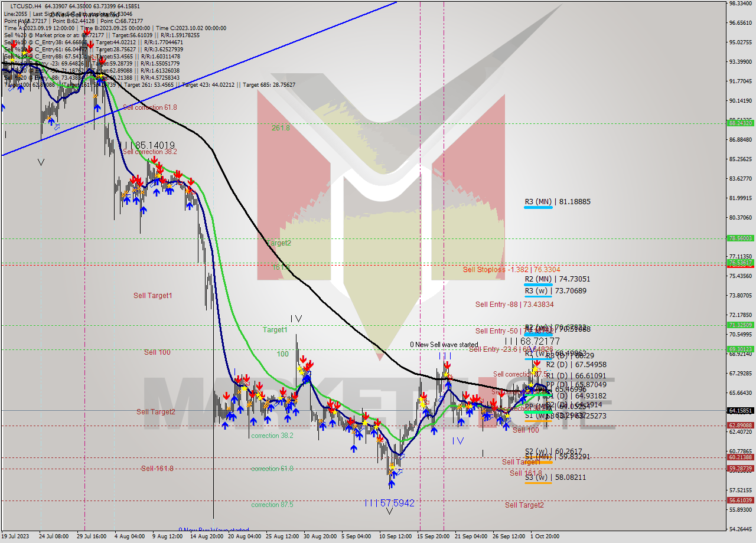This screenshot has width=756, height=543.
Task: Click the R2 (D) | 67.54958 label
Action: point(576,365)
